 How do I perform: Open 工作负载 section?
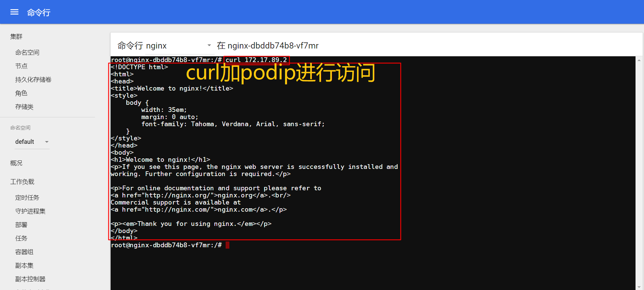[22, 181]
